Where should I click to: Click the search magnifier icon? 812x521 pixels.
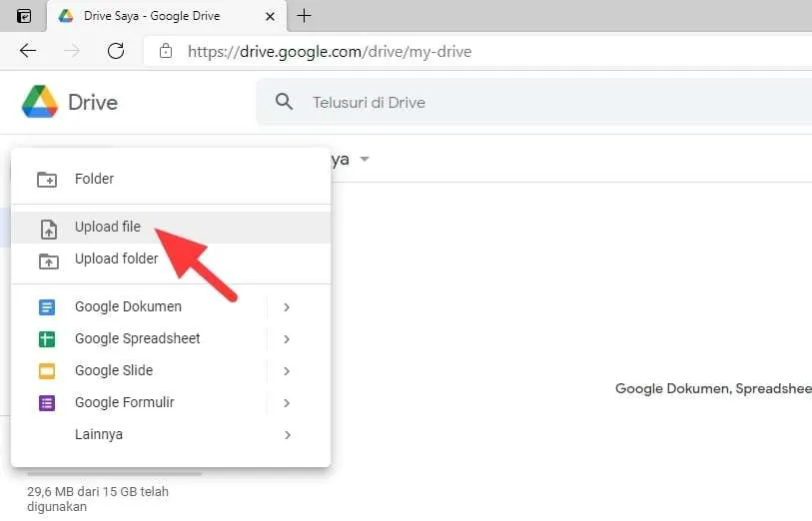pos(284,102)
